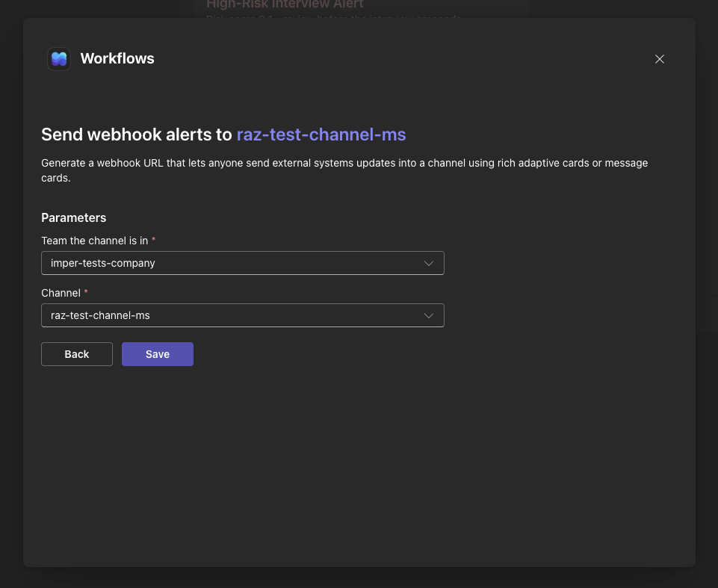Close the Workflows dialog
Viewport: 718px width, 588px height.
coord(660,59)
